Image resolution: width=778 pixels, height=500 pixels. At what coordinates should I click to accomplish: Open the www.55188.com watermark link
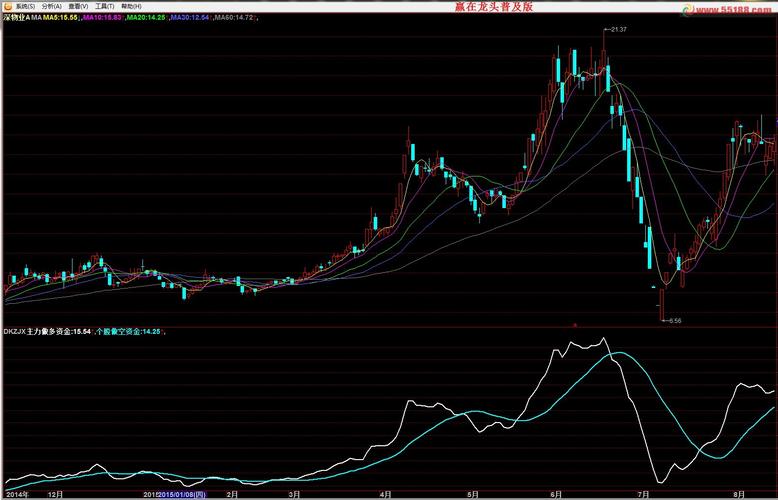[734, 11]
